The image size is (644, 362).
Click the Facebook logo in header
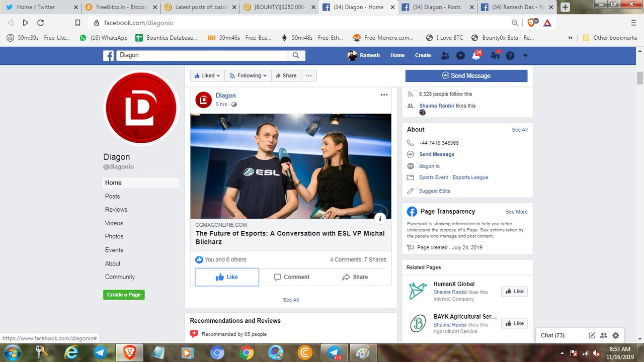109,55
